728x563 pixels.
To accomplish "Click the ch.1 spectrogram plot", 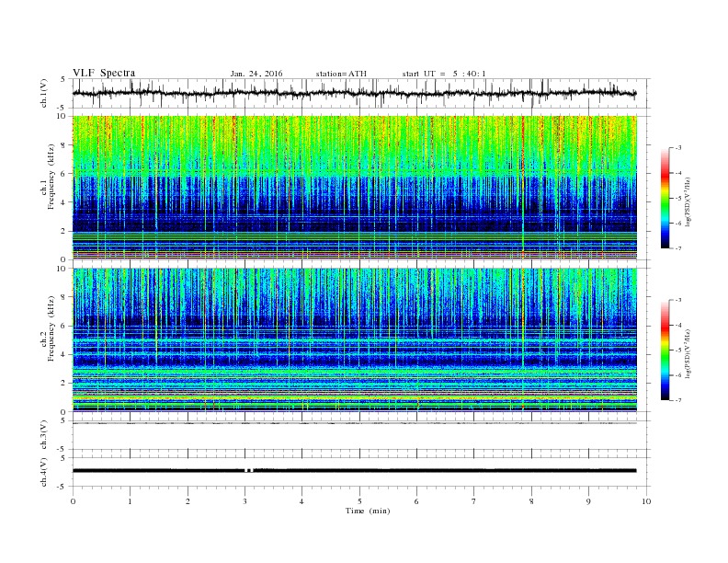I will [x=355, y=188].
